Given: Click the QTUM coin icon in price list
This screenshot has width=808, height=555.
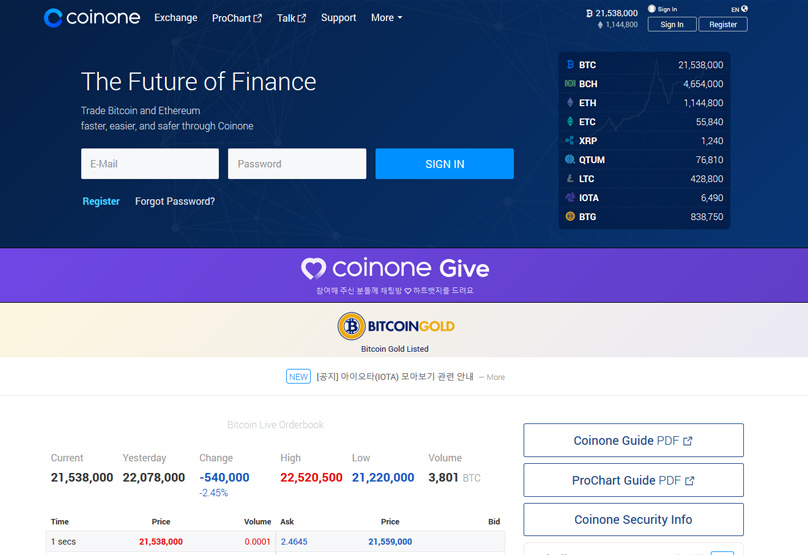Looking at the screenshot, I should [x=570, y=159].
